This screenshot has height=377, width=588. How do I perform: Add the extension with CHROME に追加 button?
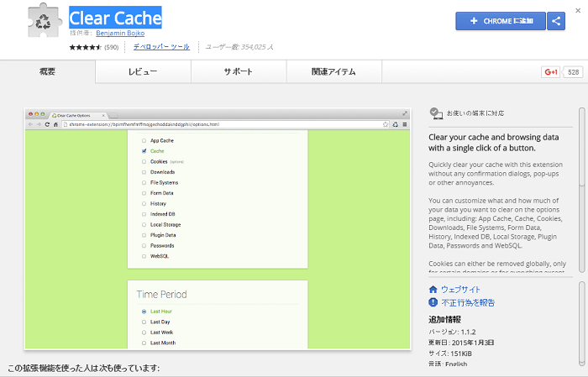point(501,21)
